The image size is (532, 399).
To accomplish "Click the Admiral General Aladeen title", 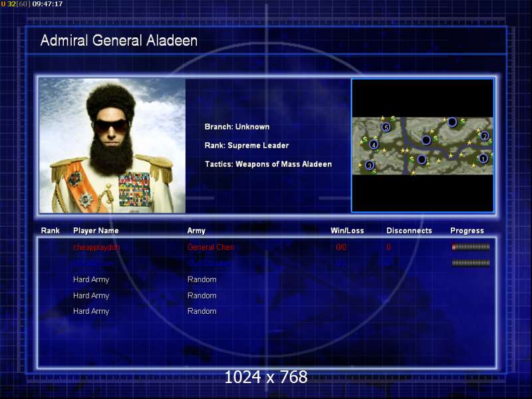I will click(x=119, y=41).
